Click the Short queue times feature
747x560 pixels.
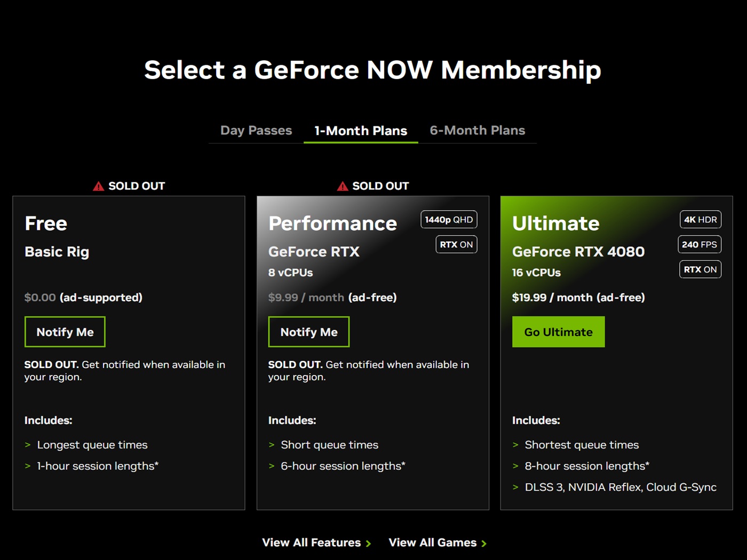[x=330, y=445]
